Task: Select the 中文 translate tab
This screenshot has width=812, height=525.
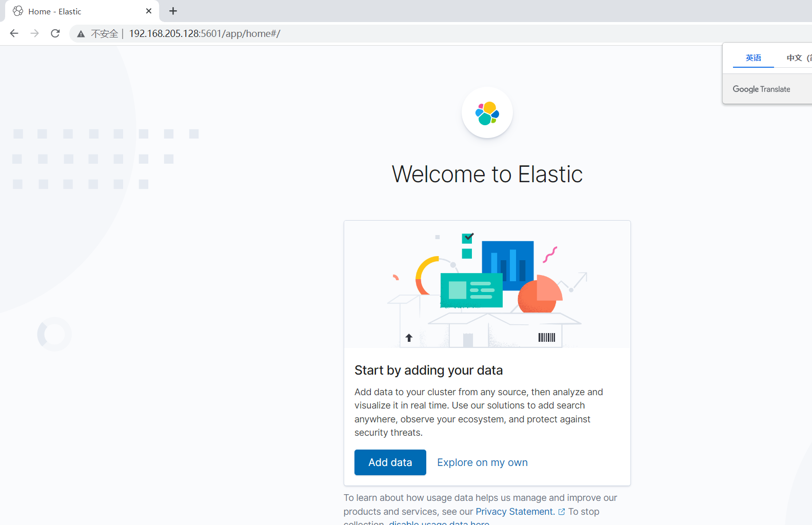Action: point(798,58)
